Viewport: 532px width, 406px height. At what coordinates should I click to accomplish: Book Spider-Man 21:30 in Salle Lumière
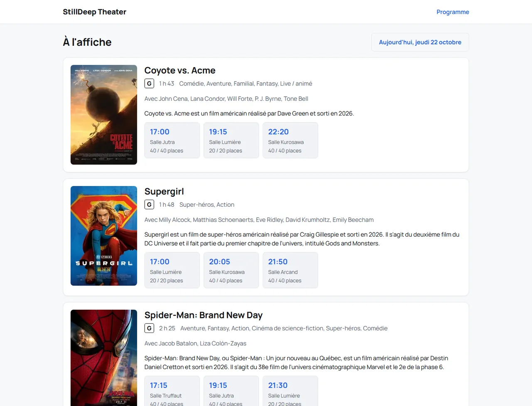(290, 391)
